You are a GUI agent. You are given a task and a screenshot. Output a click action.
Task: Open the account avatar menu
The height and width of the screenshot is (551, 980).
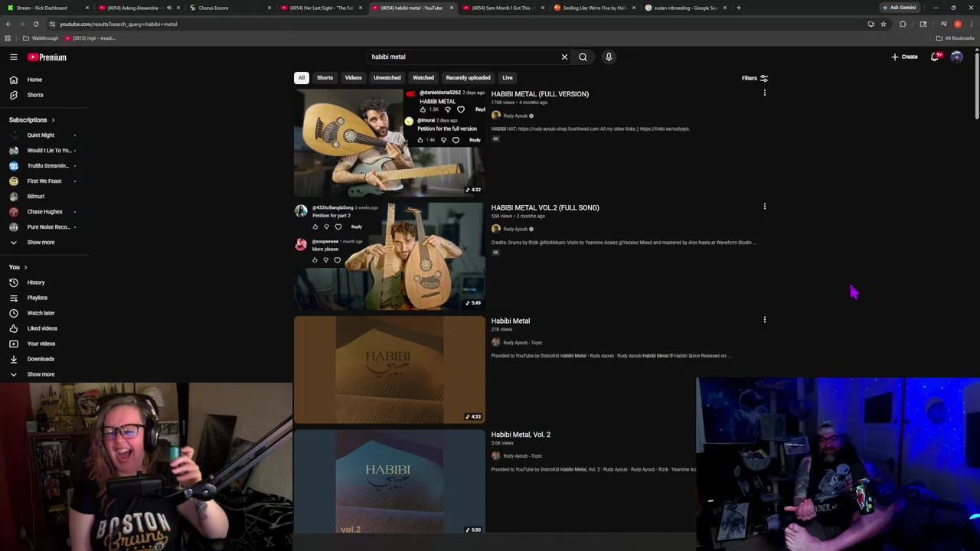(x=956, y=57)
